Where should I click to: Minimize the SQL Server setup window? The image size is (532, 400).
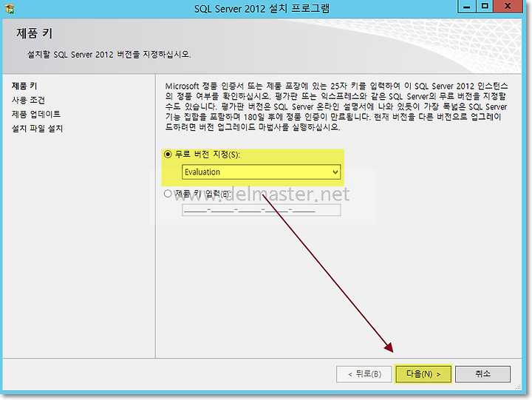[x=467, y=7]
